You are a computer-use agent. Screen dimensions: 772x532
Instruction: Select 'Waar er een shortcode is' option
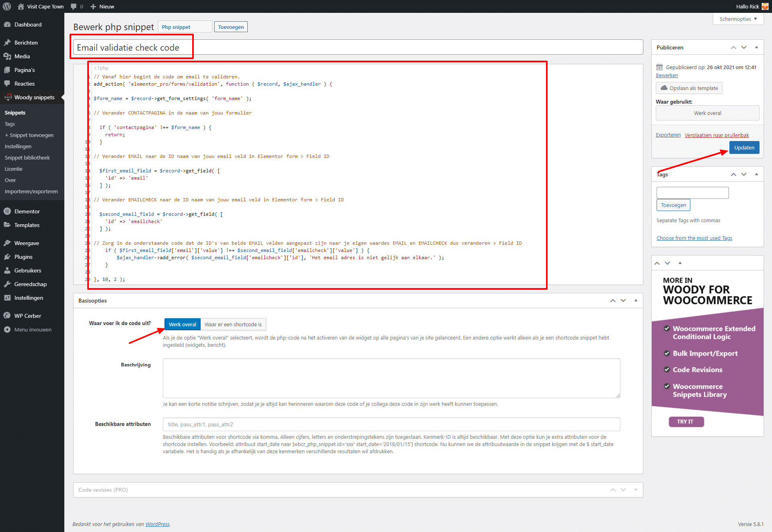pos(233,324)
